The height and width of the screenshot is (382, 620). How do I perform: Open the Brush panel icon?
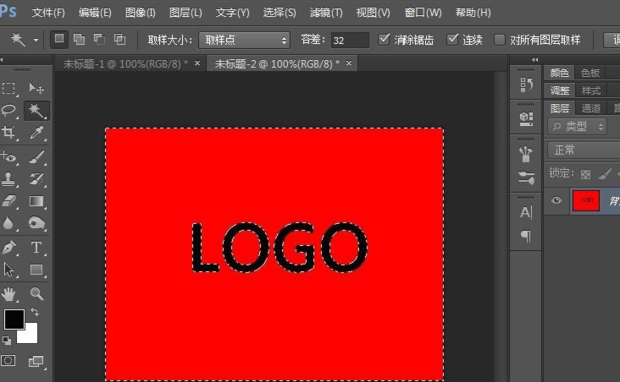526,154
